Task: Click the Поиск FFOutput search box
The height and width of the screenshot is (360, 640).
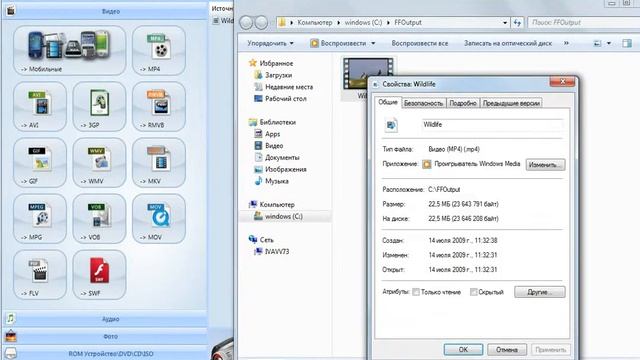Action: tap(584, 22)
